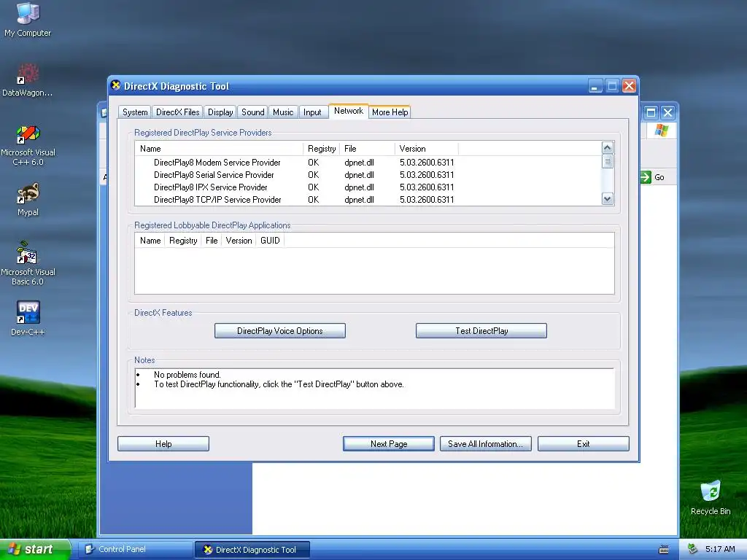Click the GUID column header
The height and width of the screenshot is (560, 747).
click(x=270, y=241)
